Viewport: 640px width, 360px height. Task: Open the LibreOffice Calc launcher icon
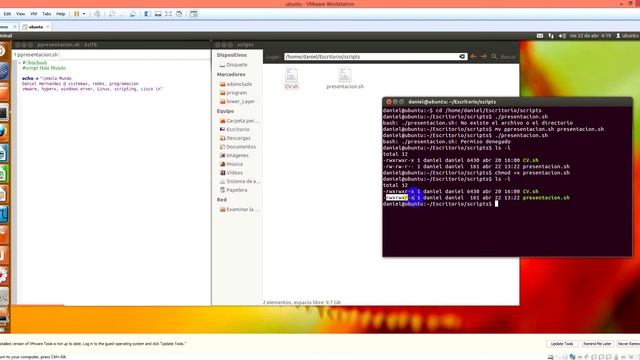point(3,173)
